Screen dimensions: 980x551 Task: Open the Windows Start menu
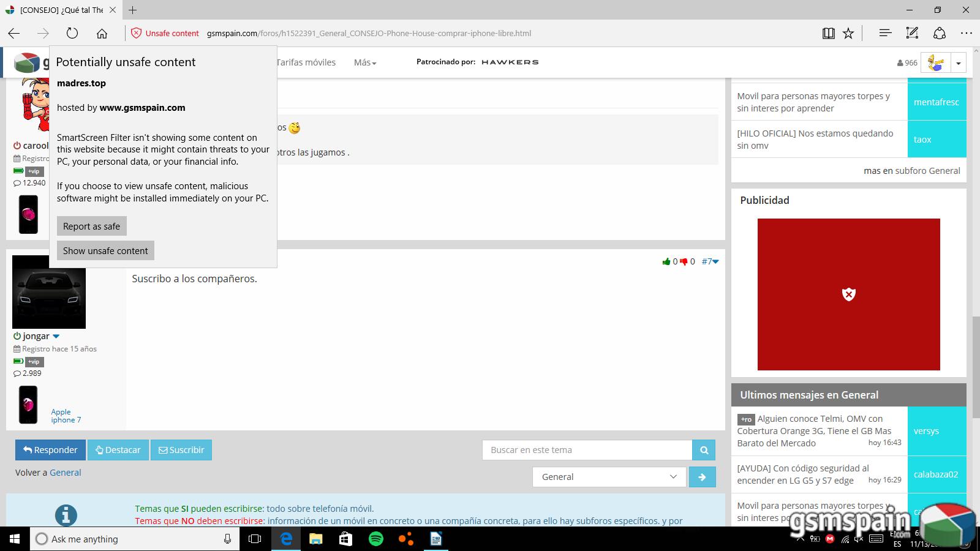pos(14,539)
